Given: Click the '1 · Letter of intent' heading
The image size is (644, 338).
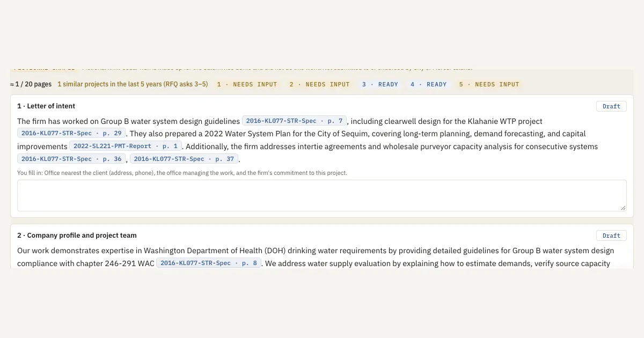Looking at the screenshot, I should (x=46, y=106).
